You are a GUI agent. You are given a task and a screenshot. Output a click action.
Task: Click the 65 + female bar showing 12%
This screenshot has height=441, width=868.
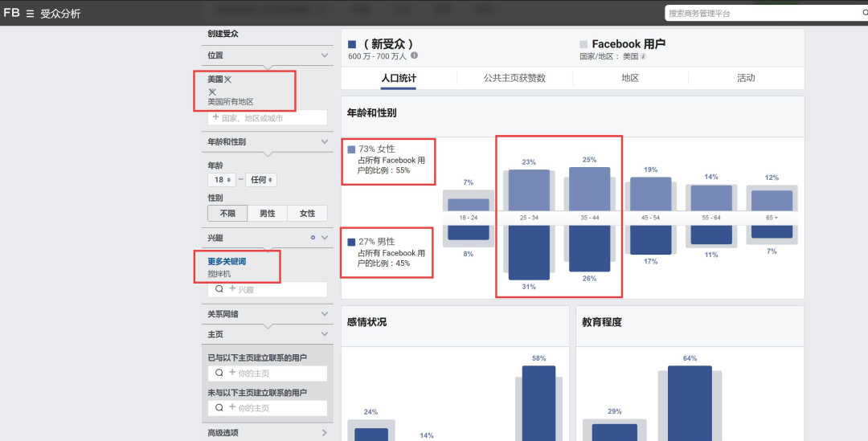click(x=772, y=200)
